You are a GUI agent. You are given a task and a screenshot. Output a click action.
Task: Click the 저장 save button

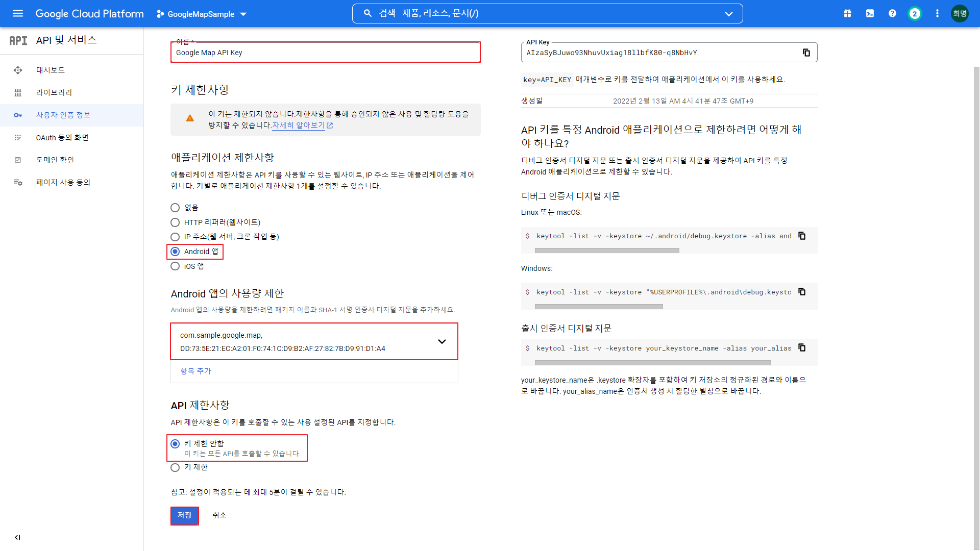(x=184, y=515)
